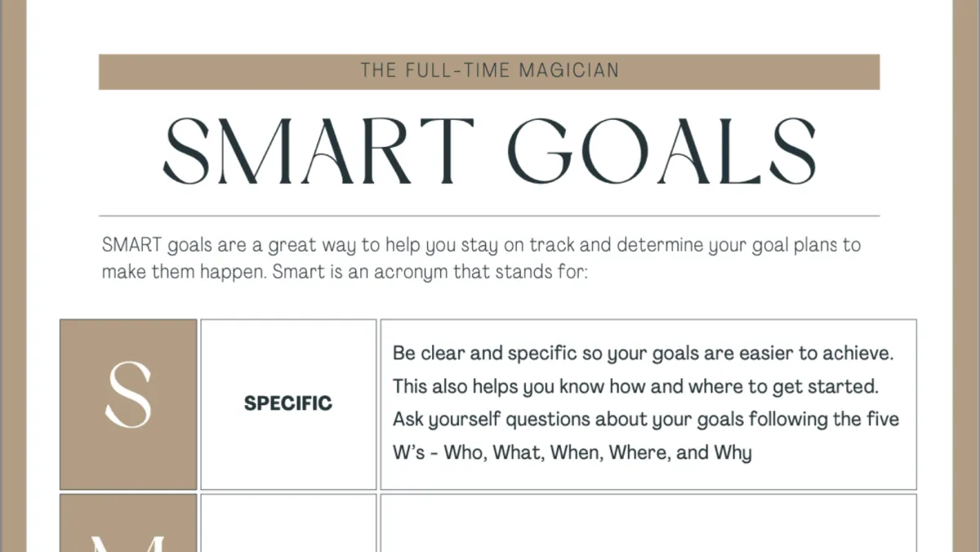Click the 'Who, What, When, Where, and Why' line
Viewport: 980px width, 552px height.
coord(572,452)
